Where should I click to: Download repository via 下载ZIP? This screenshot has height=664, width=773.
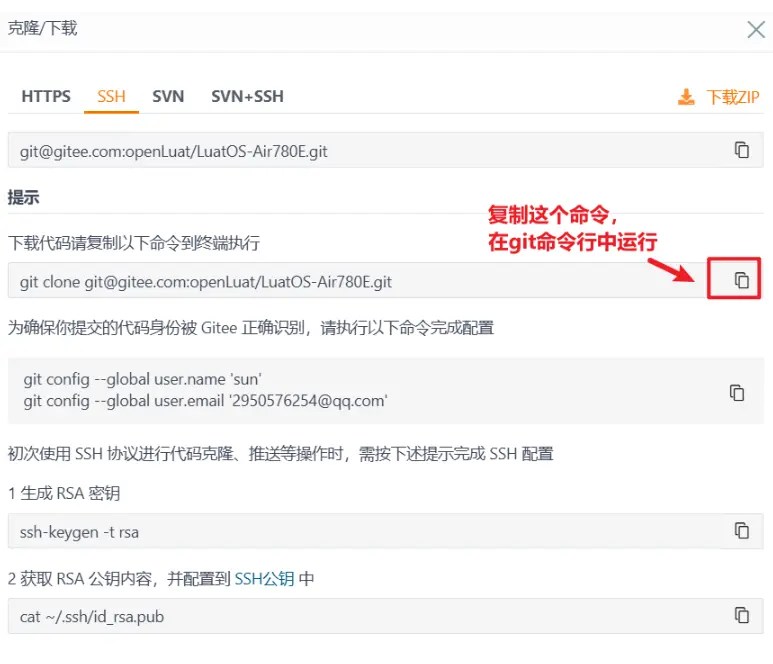click(x=733, y=97)
